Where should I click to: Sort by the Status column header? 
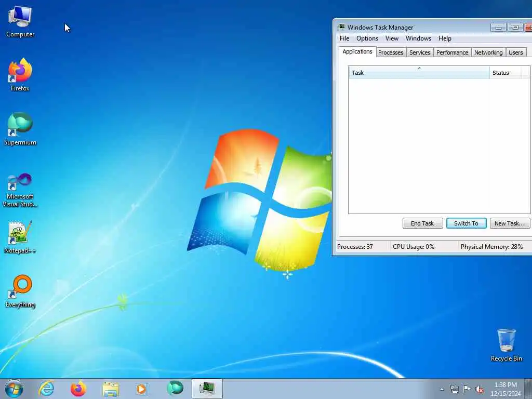pos(505,72)
